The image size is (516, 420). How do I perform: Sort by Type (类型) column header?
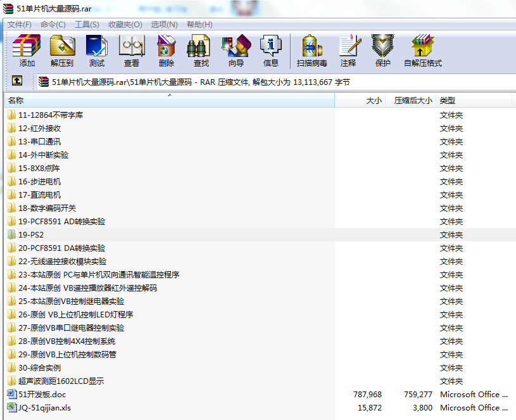click(474, 100)
